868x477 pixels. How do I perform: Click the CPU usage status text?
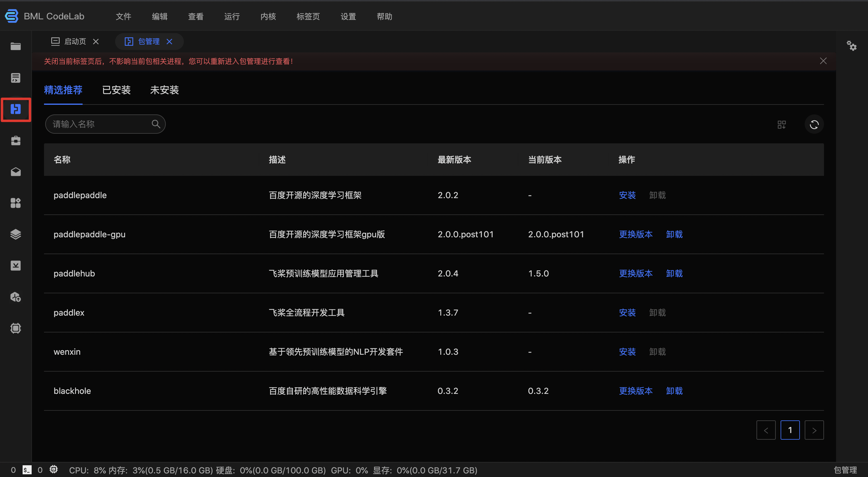tap(87, 470)
